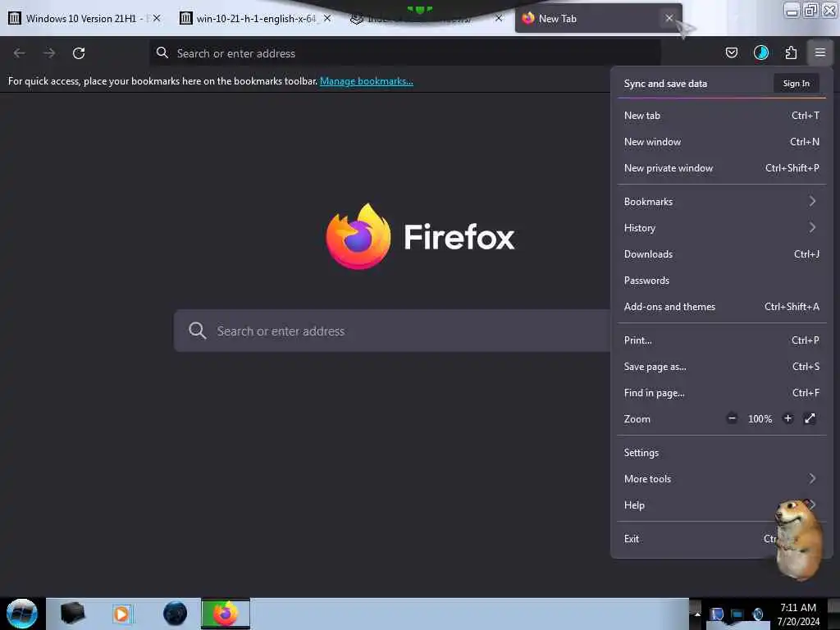Image resolution: width=840 pixels, height=630 pixels.
Task: Open the dark globe taskbar icon
Action: click(176, 614)
